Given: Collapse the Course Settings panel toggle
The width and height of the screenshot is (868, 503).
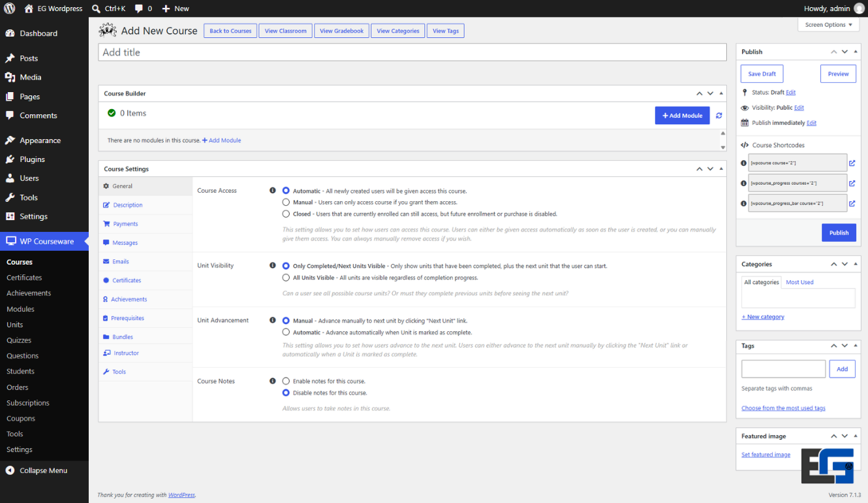Looking at the screenshot, I should point(721,169).
